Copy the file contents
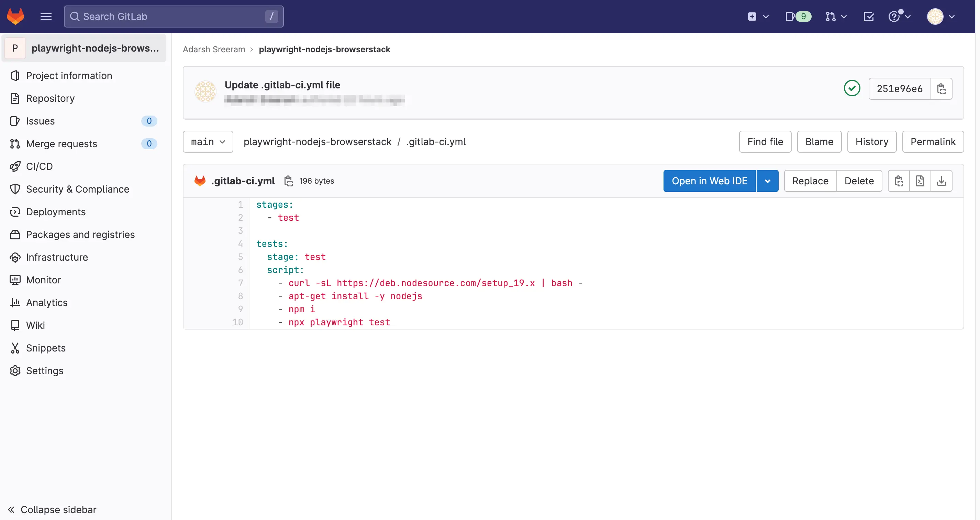Screen dimensions: 980x520 click(899, 181)
